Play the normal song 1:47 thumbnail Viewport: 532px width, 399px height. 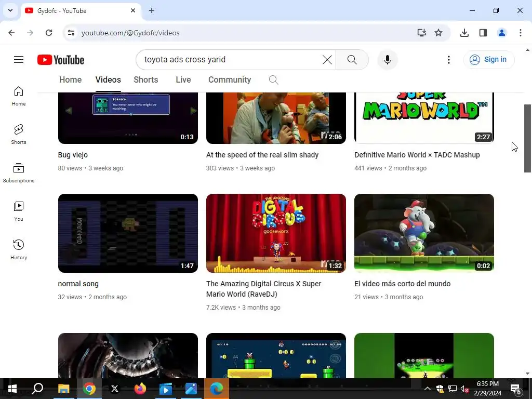click(x=128, y=233)
